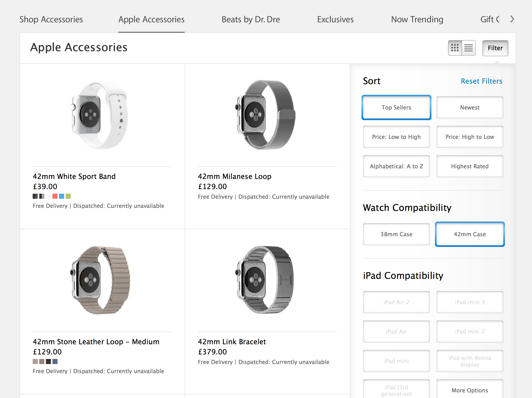Open the 42mm Milanese Loop product title

(x=235, y=176)
